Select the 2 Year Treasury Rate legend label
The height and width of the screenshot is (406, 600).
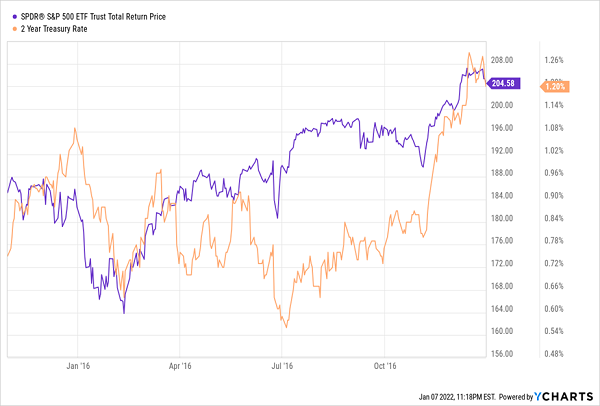coord(54,29)
